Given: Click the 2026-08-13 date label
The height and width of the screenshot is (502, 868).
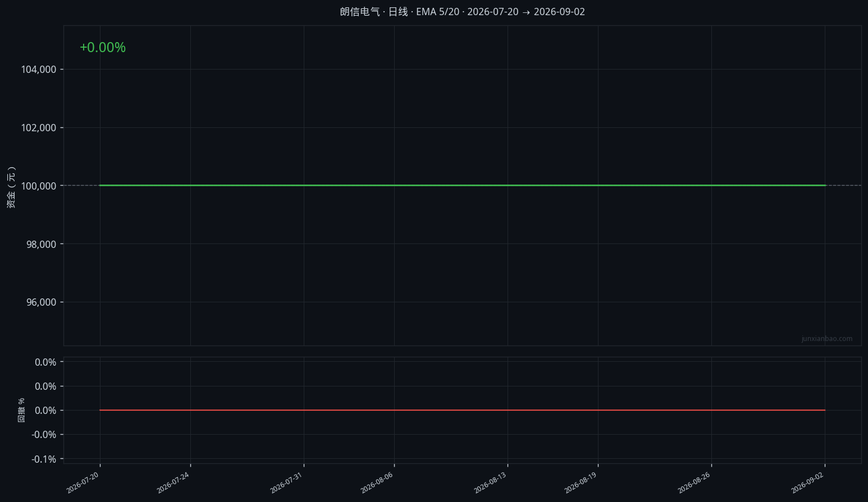Looking at the screenshot, I should [x=490, y=483].
